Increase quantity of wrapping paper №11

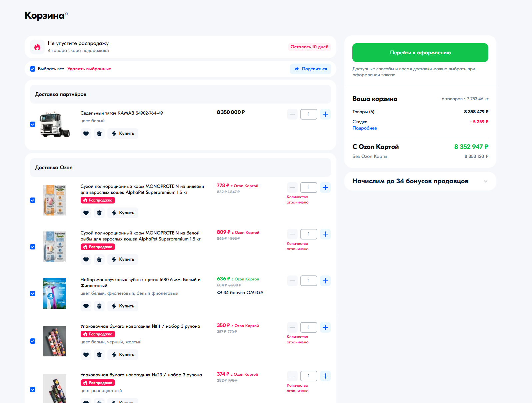click(x=325, y=327)
